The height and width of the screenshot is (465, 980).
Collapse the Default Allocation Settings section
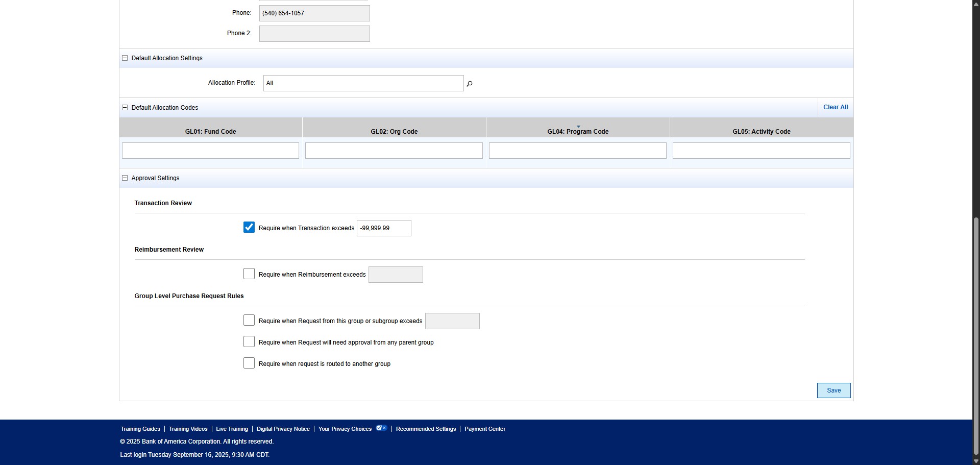point(125,58)
